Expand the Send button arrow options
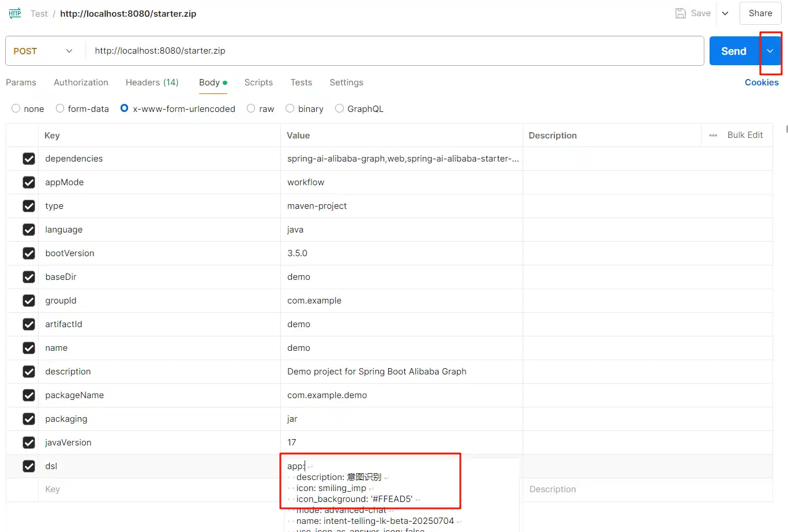788x532 pixels. (770, 51)
